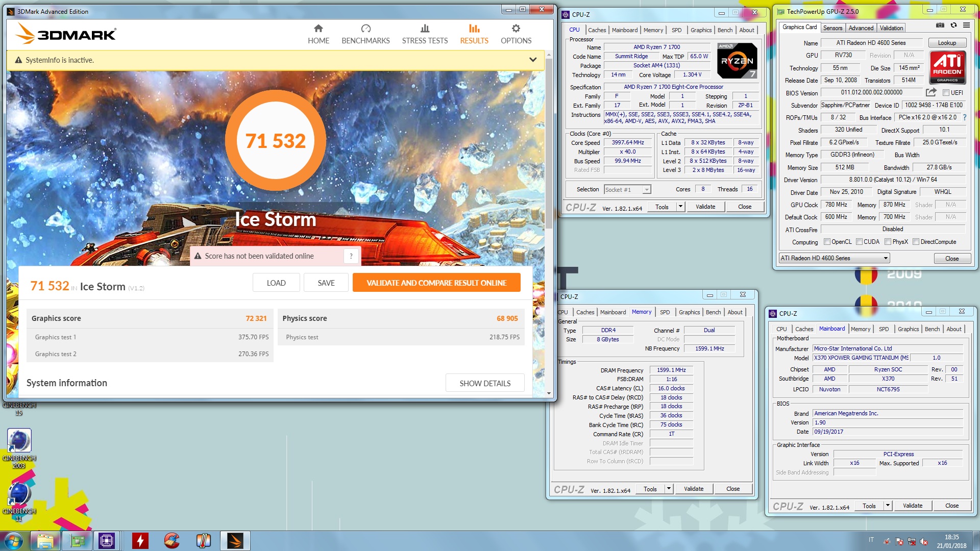Click the DRAM Frequency value 1599.1 MHz

[x=671, y=370]
